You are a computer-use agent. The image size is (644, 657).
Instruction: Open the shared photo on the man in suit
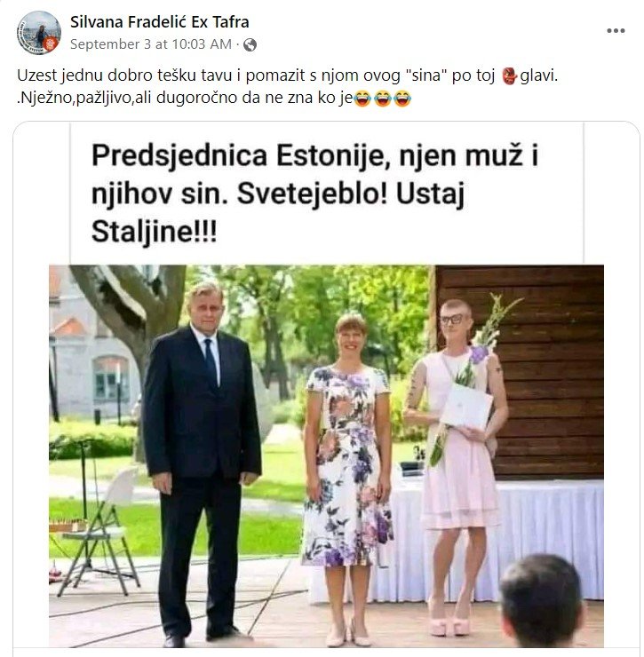point(202,461)
